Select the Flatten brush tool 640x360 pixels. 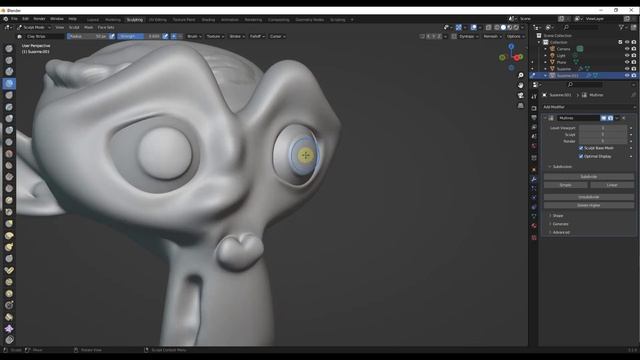pyautogui.click(x=9, y=165)
